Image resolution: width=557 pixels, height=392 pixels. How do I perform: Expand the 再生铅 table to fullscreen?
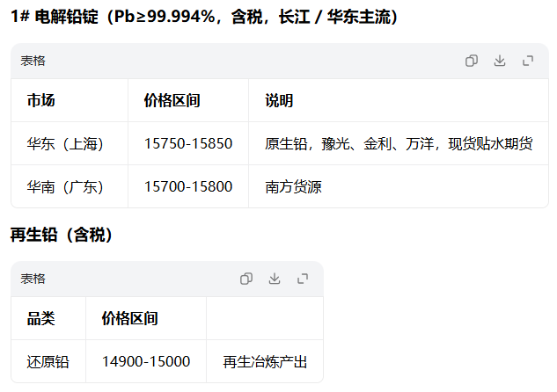tap(303, 279)
